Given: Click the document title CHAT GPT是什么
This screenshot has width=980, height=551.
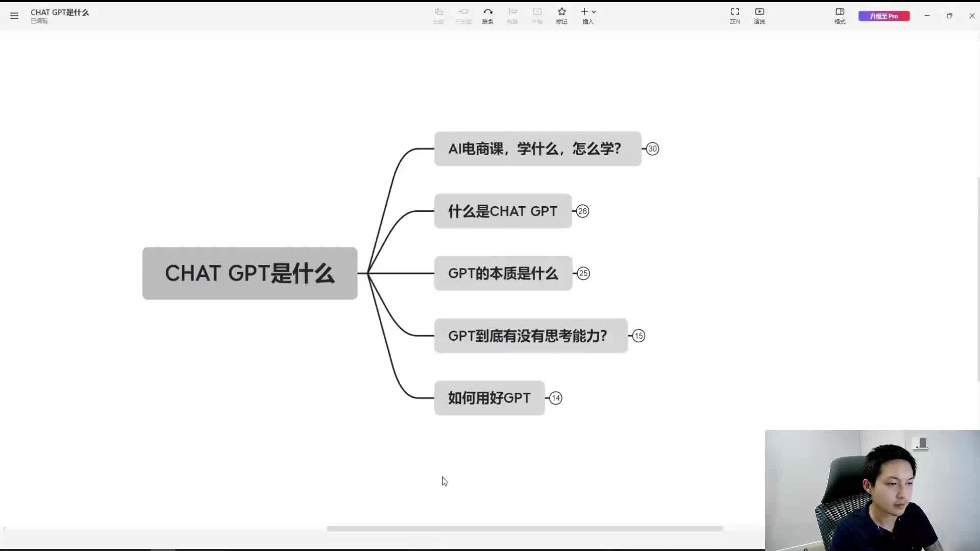Looking at the screenshot, I should pos(60,12).
